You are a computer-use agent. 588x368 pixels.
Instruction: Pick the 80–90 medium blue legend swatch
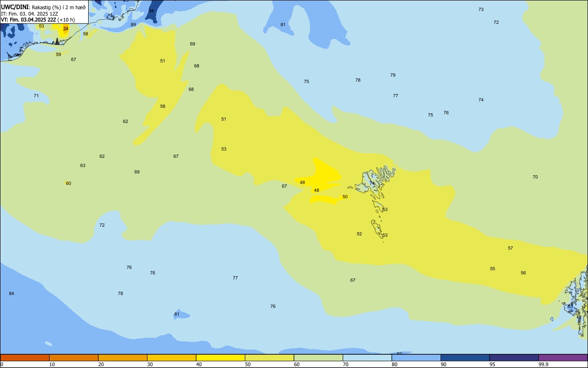(x=416, y=357)
